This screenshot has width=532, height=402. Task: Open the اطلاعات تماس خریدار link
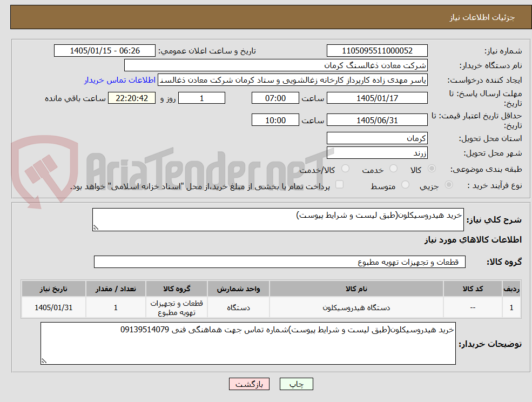[x=120, y=80]
